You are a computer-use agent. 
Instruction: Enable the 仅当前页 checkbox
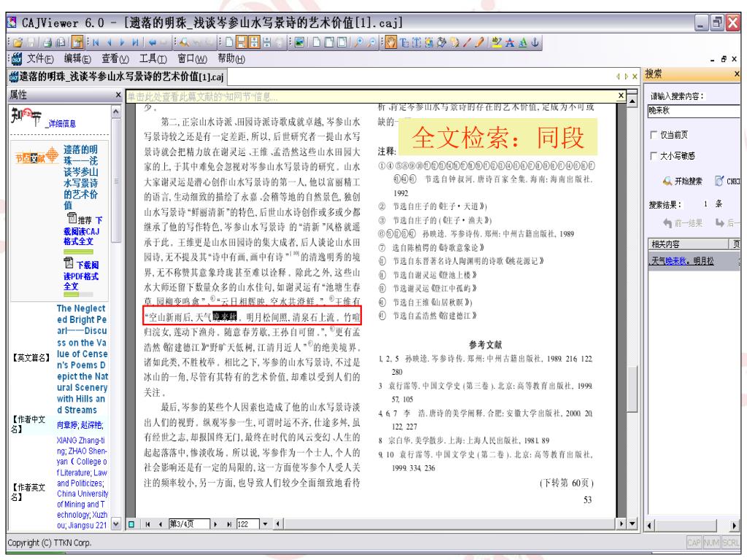pyautogui.click(x=654, y=135)
